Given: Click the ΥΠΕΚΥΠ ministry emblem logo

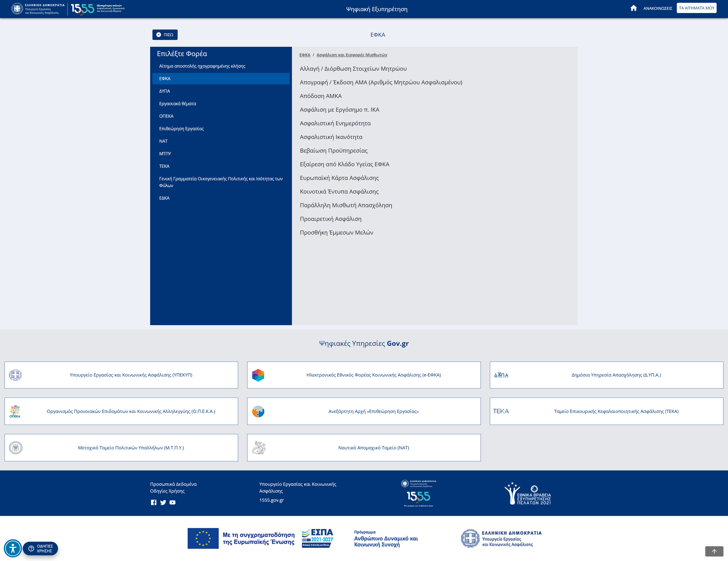Looking at the screenshot, I should click(x=15, y=375).
